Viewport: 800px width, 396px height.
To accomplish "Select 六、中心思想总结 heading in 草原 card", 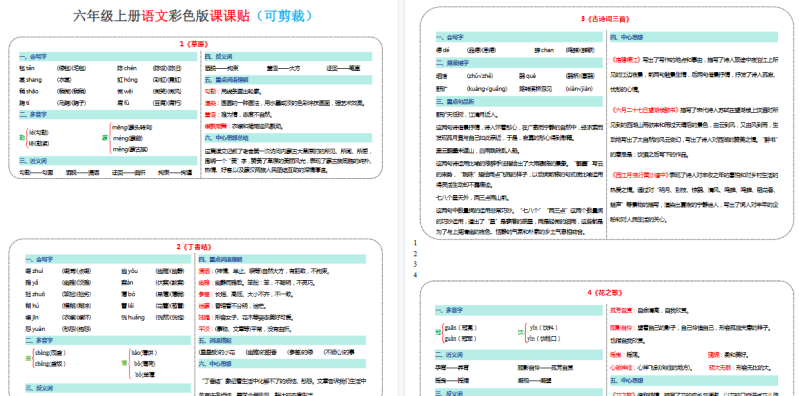I will [227, 138].
